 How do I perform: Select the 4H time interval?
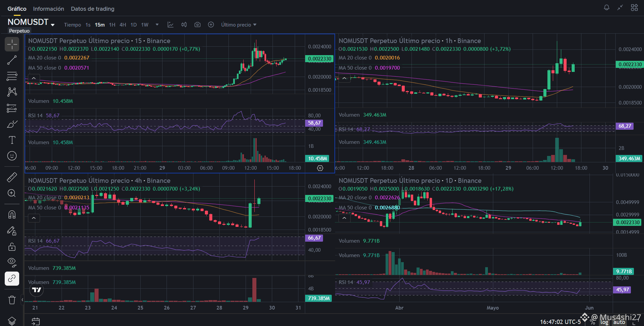coord(123,25)
